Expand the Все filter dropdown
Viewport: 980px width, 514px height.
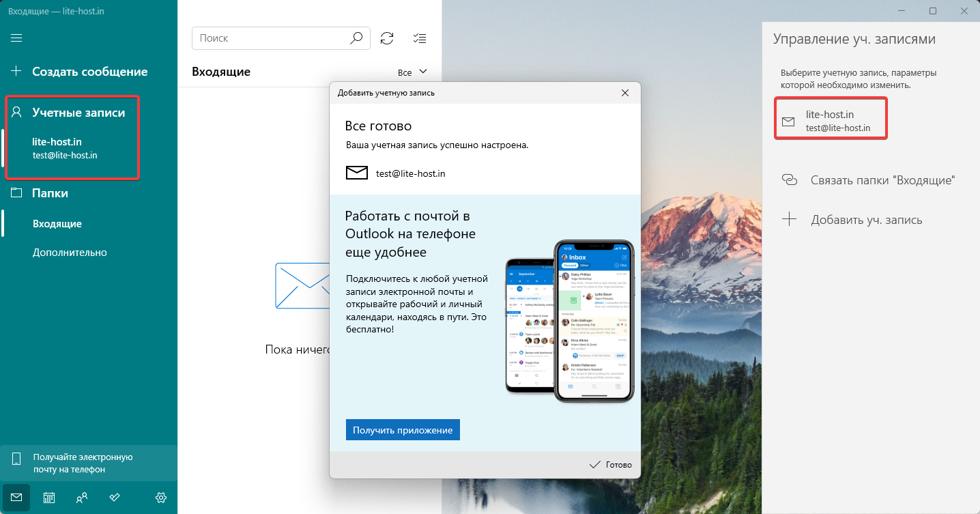(412, 72)
